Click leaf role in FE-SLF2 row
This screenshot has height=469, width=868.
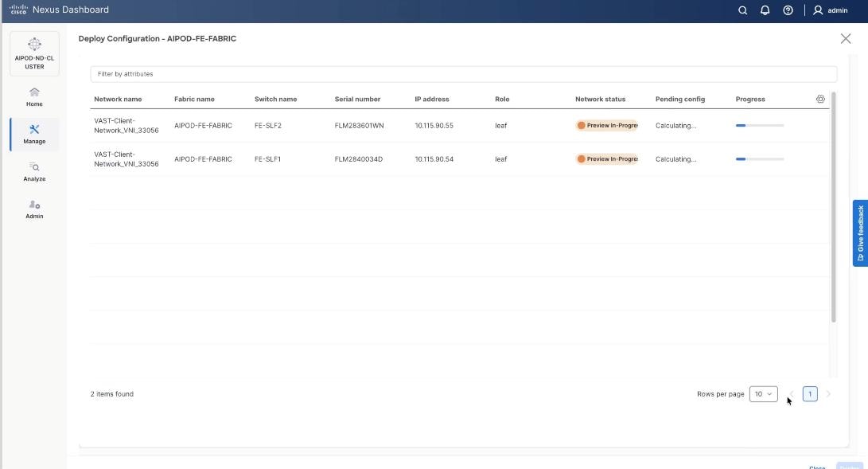pyautogui.click(x=501, y=126)
